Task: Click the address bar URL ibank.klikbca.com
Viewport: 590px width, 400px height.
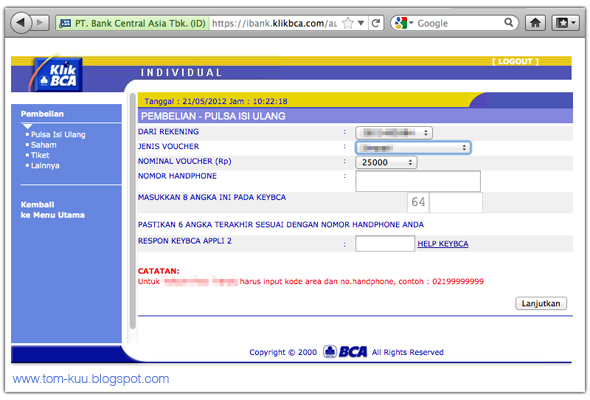Action: click(274, 23)
